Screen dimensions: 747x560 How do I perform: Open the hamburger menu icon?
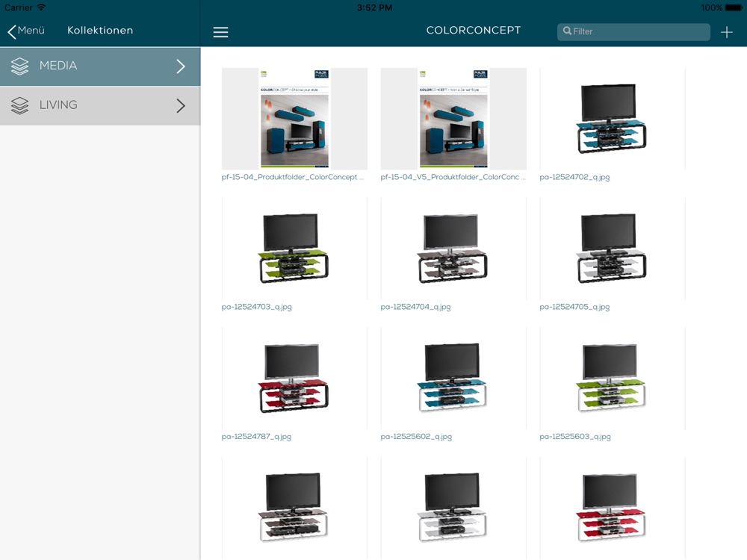coord(220,32)
